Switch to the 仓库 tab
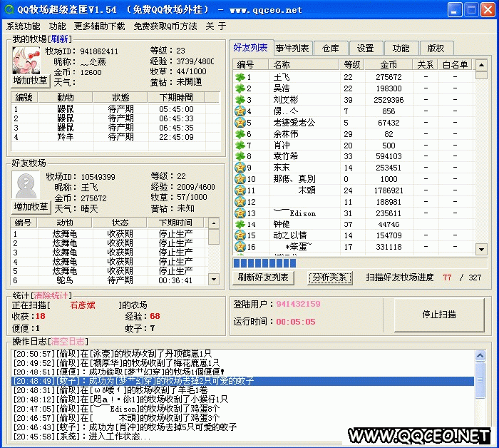This screenshot has width=499, height=448. click(x=331, y=49)
